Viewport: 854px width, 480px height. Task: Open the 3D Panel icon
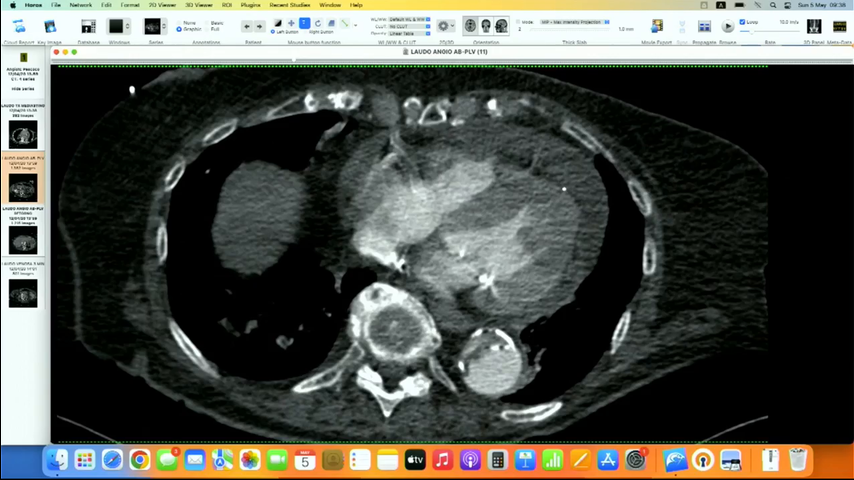814,26
